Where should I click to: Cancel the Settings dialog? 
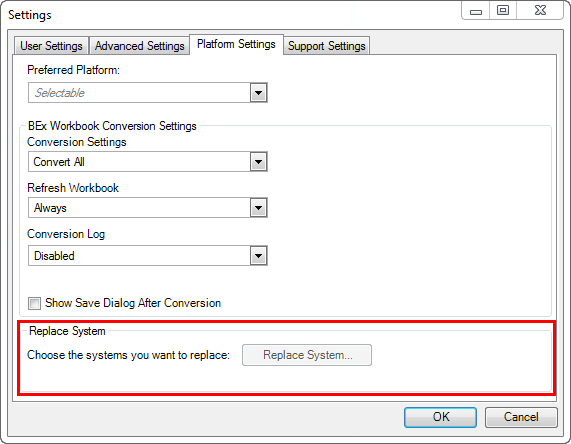(x=521, y=417)
